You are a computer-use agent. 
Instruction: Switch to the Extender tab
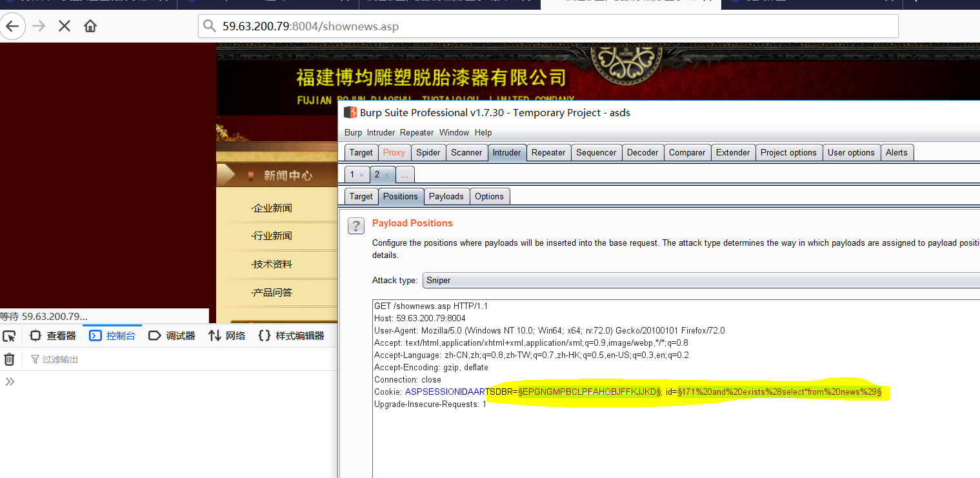click(x=733, y=153)
